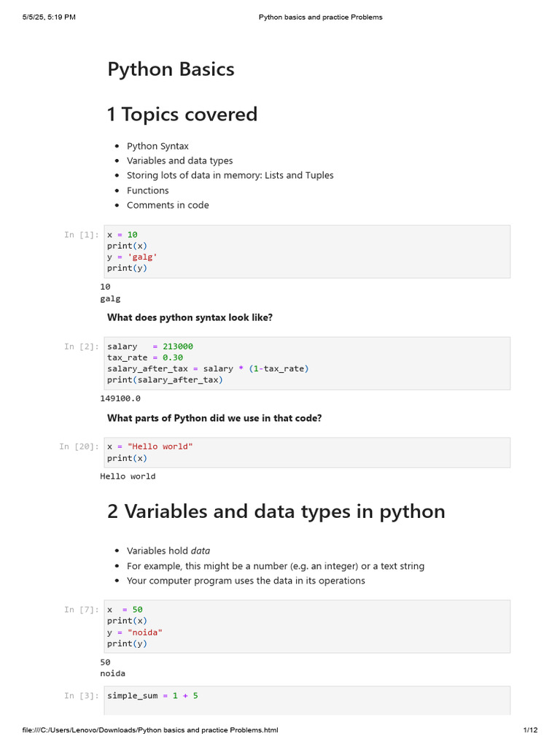Click the "Hello world" code cell

coord(306,452)
